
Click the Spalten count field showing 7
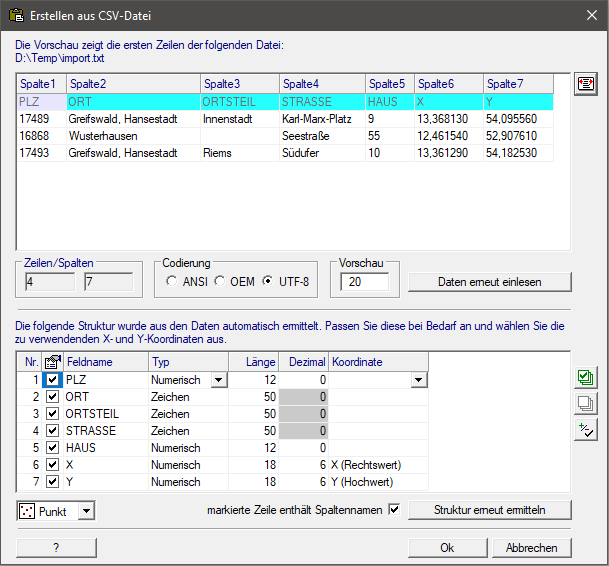click(x=109, y=282)
